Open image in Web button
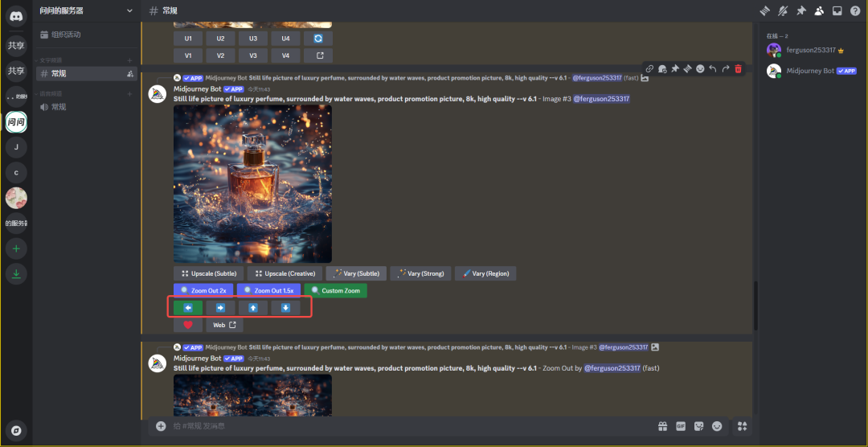The image size is (868, 447). 224,325
